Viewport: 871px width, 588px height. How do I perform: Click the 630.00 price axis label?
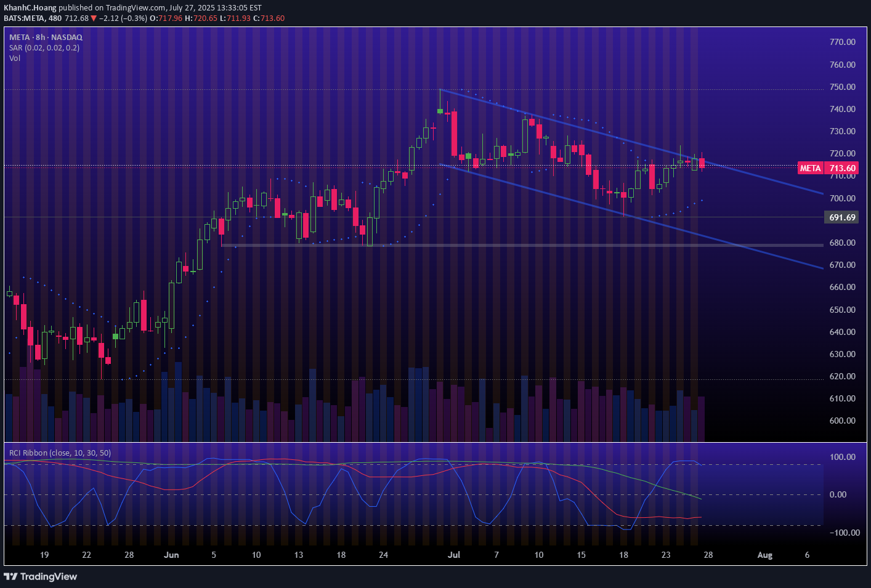pos(842,354)
